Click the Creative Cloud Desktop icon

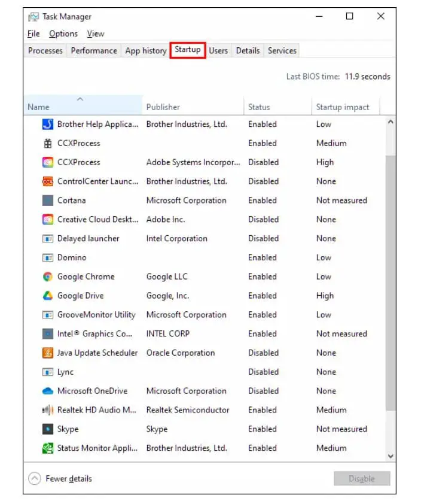pos(47,220)
